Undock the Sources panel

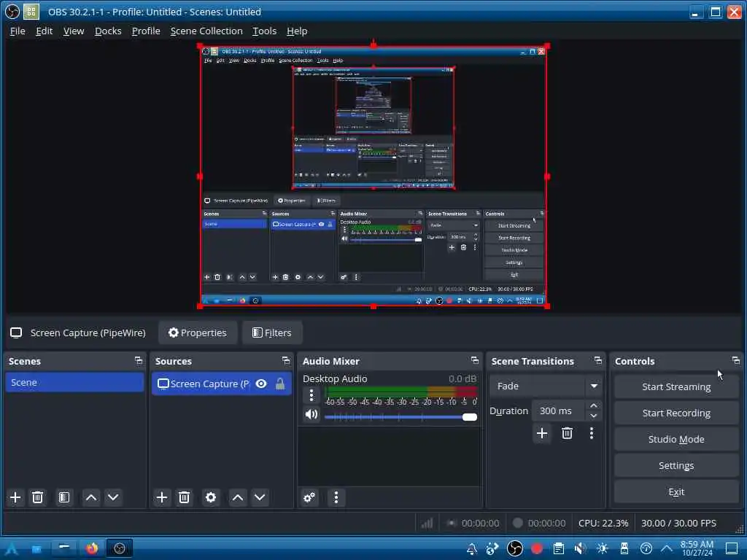pyautogui.click(x=285, y=361)
